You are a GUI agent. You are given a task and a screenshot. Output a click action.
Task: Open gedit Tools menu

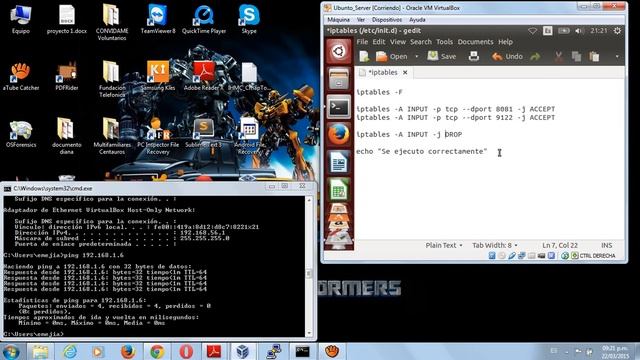(444, 42)
